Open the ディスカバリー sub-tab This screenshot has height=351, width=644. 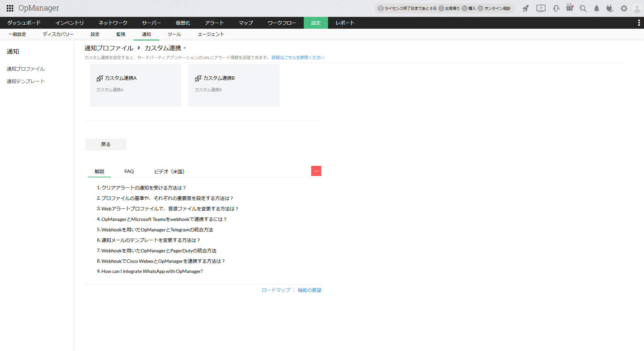[x=58, y=34]
